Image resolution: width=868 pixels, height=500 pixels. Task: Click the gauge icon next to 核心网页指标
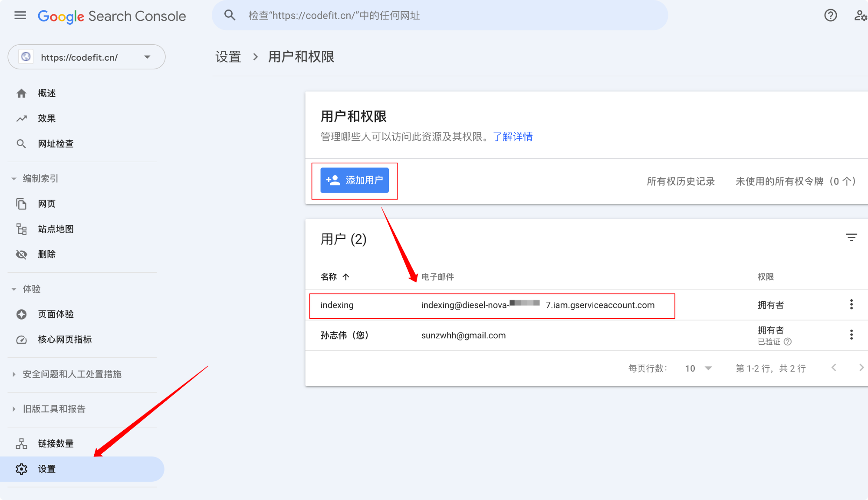[21, 340]
